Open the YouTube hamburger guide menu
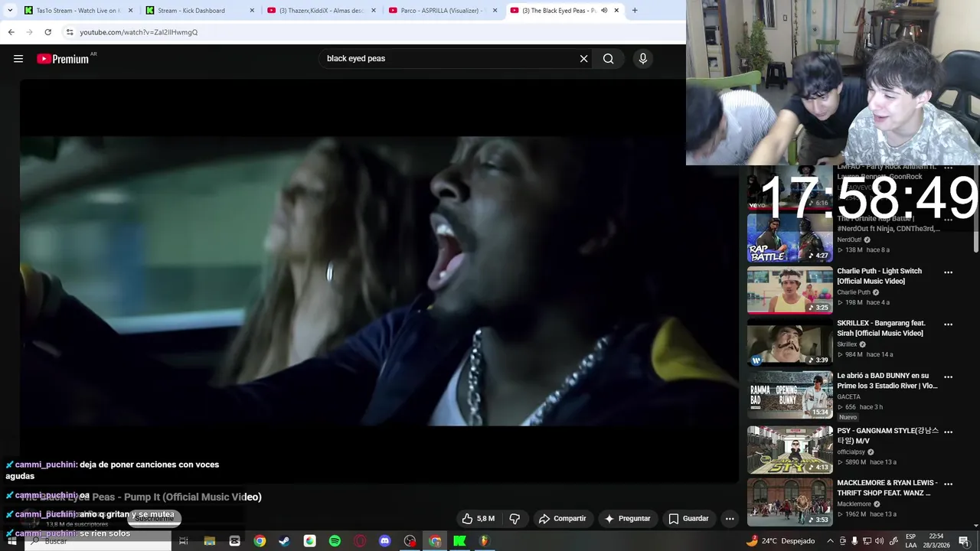Image resolution: width=980 pixels, height=551 pixels. pyautogui.click(x=18, y=59)
